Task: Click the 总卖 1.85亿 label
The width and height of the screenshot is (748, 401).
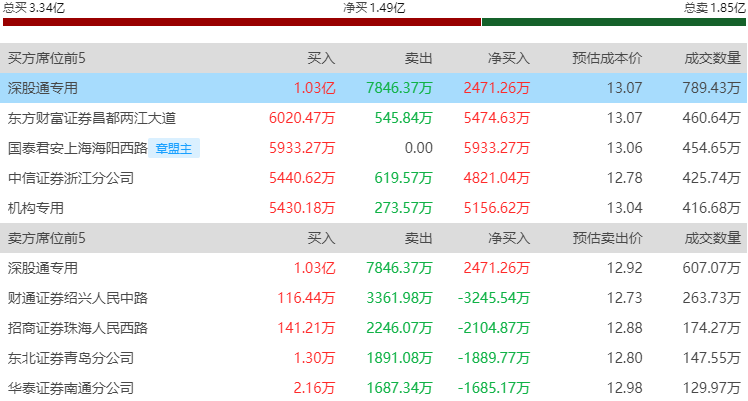Action: click(x=715, y=8)
